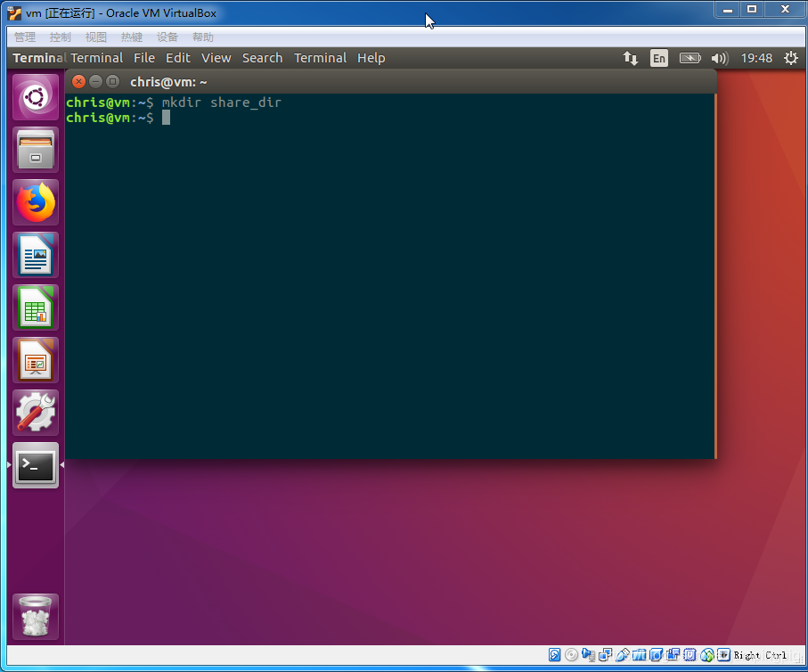This screenshot has height=672, width=808.
Task: Click the 19:48 clock indicator
Action: pyautogui.click(x=756, y=58)
